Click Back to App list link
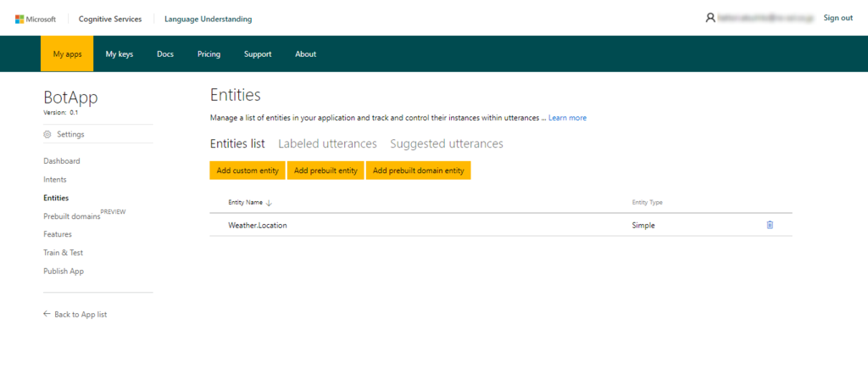Viewport: 868px width, 375px height. (x=81, y=314)
